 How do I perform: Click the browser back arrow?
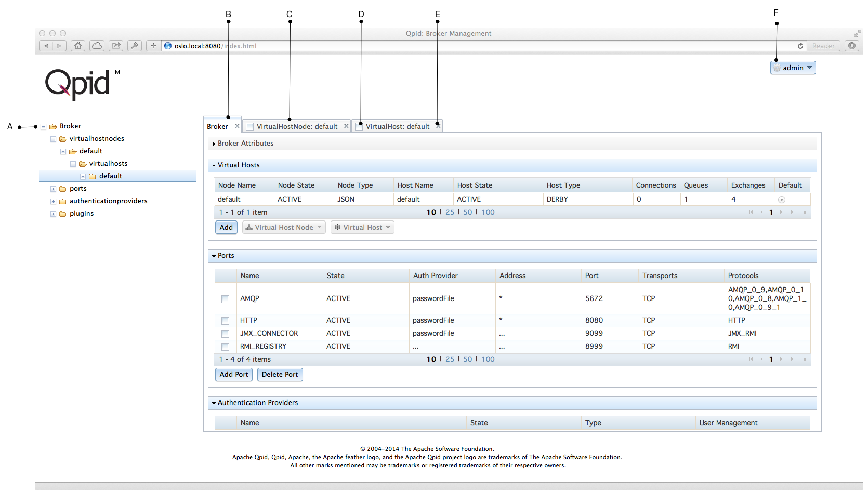click(x=46, y=46)
